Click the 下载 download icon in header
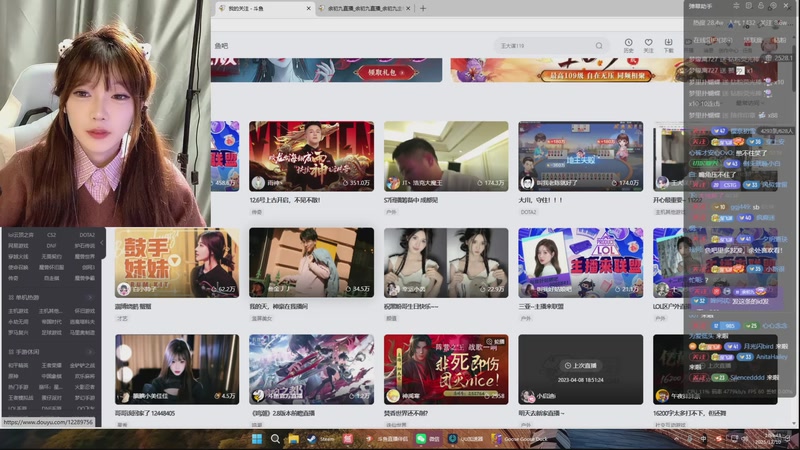 pos(668,42)
